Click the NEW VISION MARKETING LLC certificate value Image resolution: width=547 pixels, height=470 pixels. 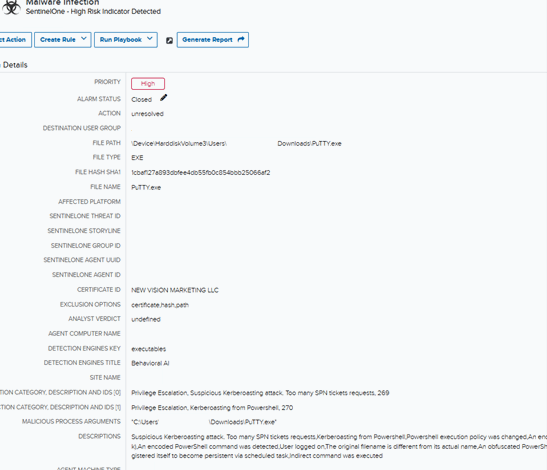[175, 290]
